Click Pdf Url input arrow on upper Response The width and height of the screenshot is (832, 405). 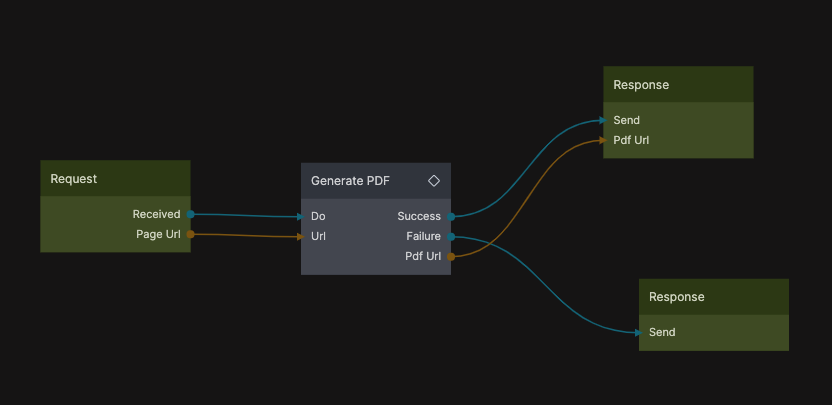(x=602, y=140)
